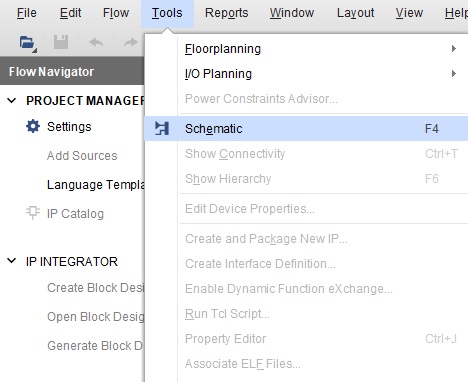
Task: Expand the Floorplanning submenu arrow
Action: [x=454, y=49]
